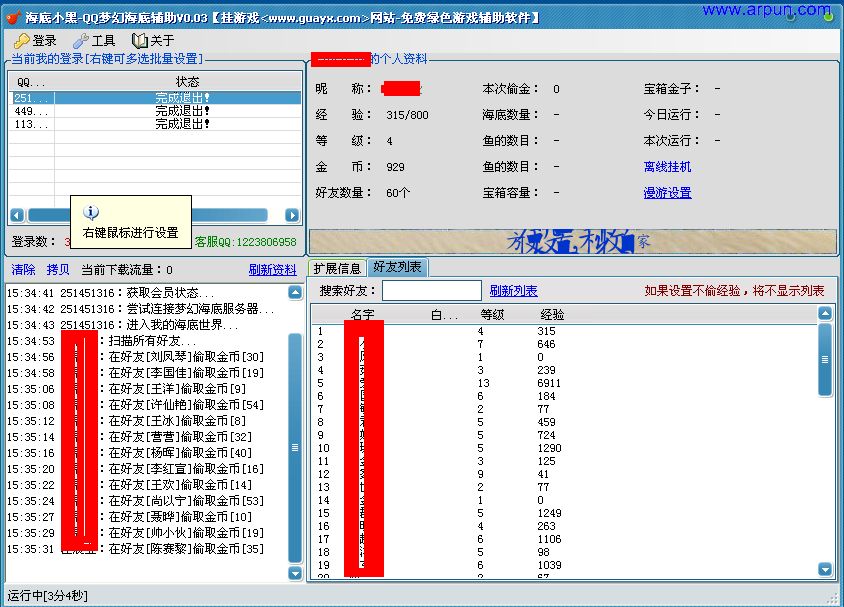The width and height of the screenshot is (844, 607).
Task: Select friend row 17 with experience 1106
Action: coord(564,539)
